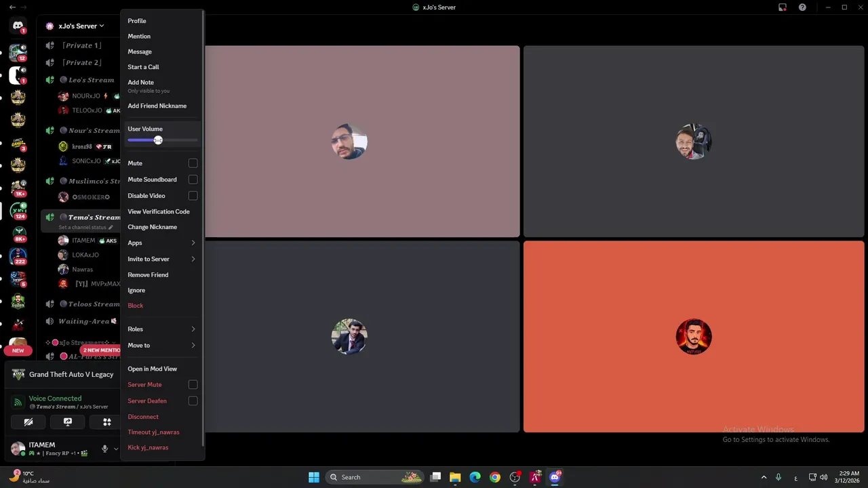Open the server with 8K+ badge in sidebar

tap(18, 233)
